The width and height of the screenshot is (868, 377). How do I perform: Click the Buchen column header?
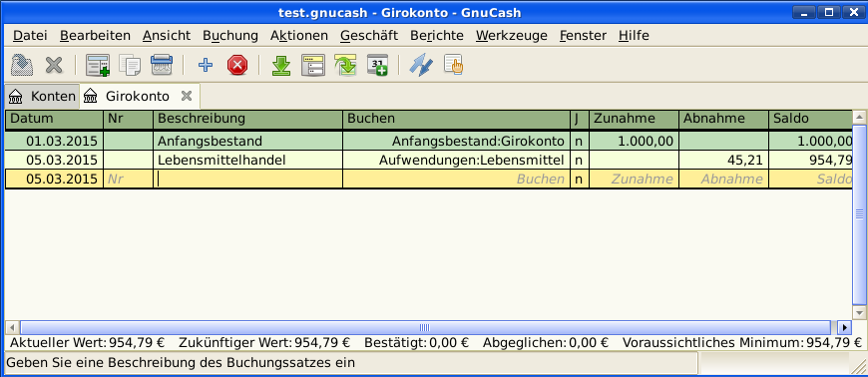(x=457, y=119)
